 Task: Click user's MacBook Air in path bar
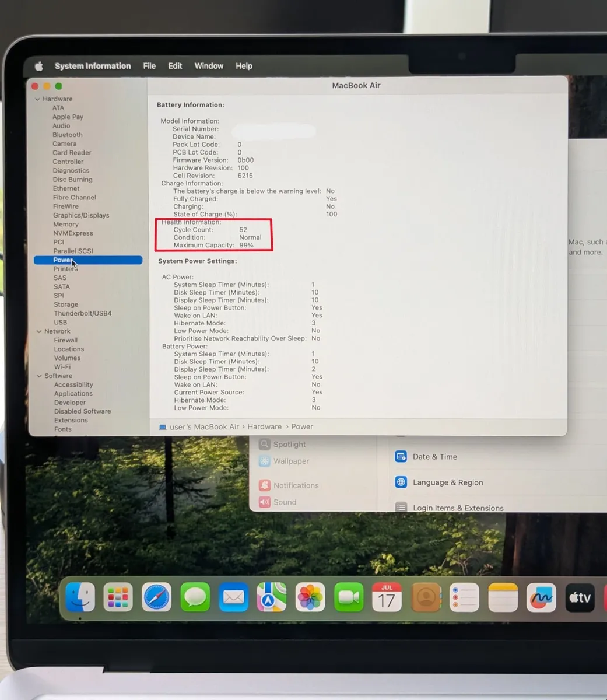tap(204, 427)
